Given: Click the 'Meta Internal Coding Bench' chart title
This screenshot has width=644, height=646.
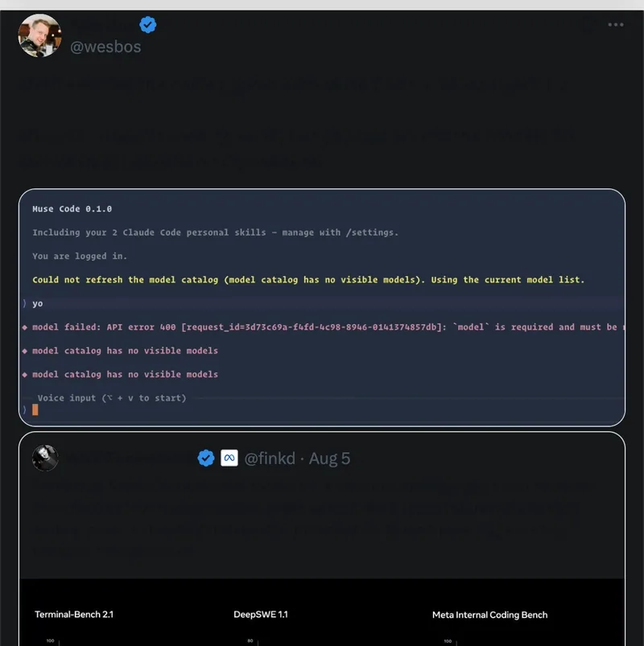Looking at the screenshot, I should [x=489, y=615].
